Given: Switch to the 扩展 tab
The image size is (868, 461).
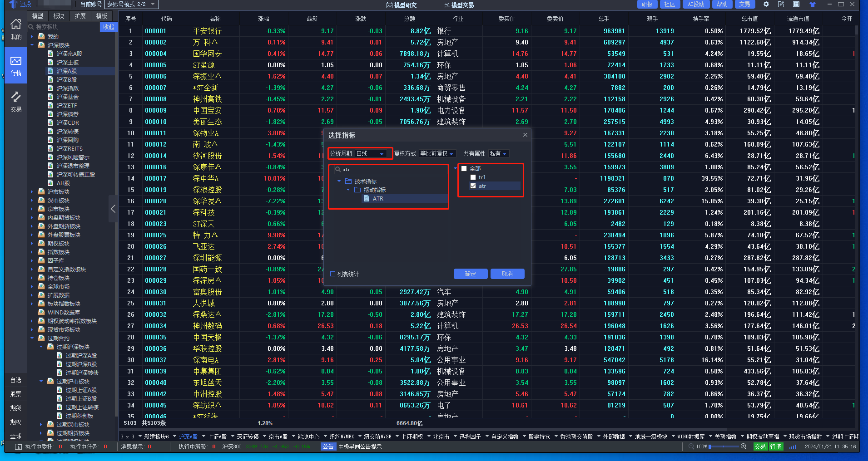Looking at the screenshot, I should 80,16.
